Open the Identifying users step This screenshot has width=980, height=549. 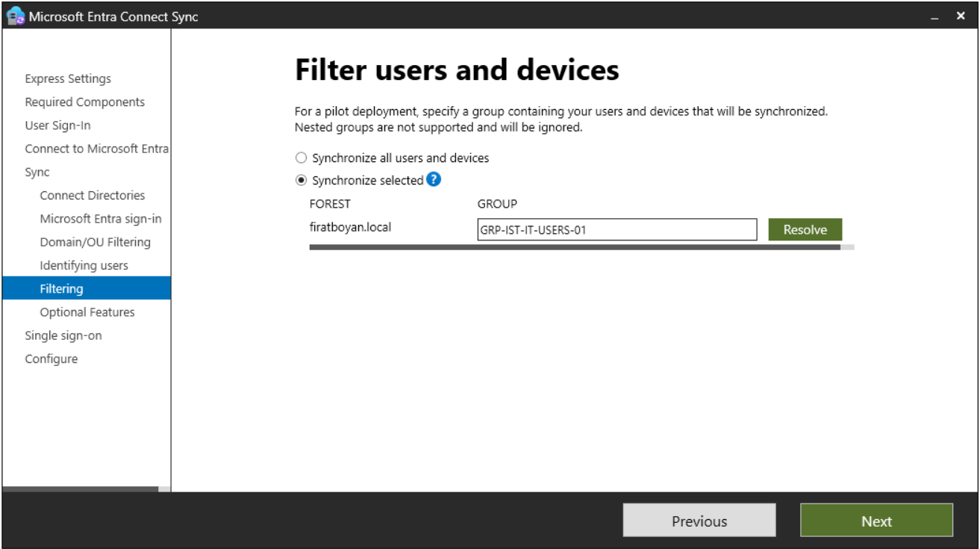[x=84, y=265]
